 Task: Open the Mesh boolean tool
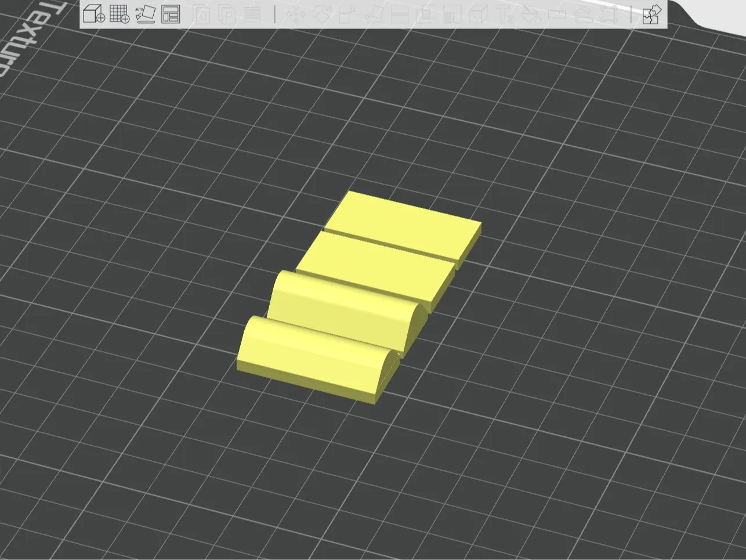click(426, 14)
